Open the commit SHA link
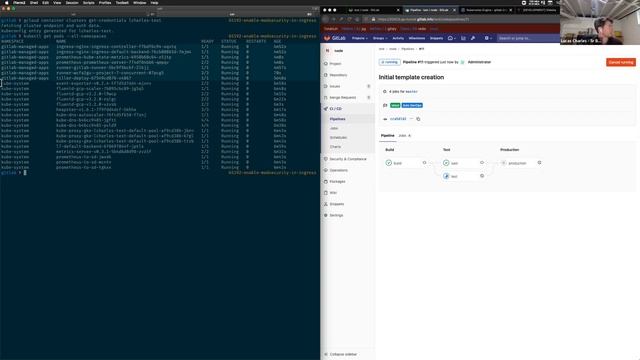The height and width of the screenshot is (360, 640). point(398,119)
